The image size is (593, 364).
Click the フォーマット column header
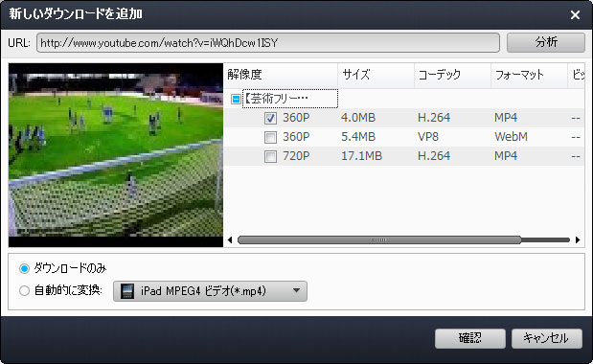coord(530,75)
